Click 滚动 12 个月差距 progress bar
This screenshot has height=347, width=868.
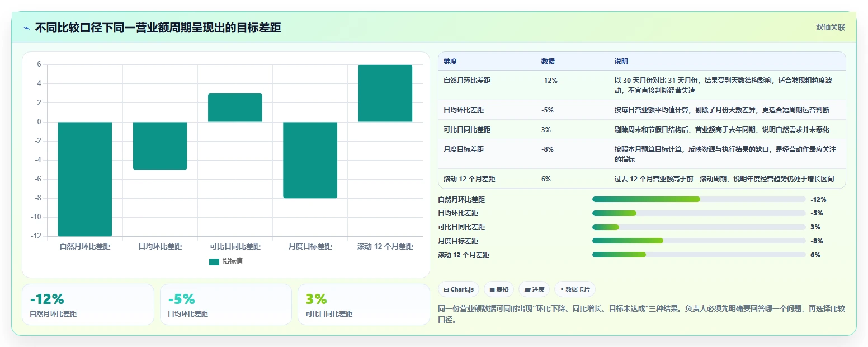pos(699,255)
